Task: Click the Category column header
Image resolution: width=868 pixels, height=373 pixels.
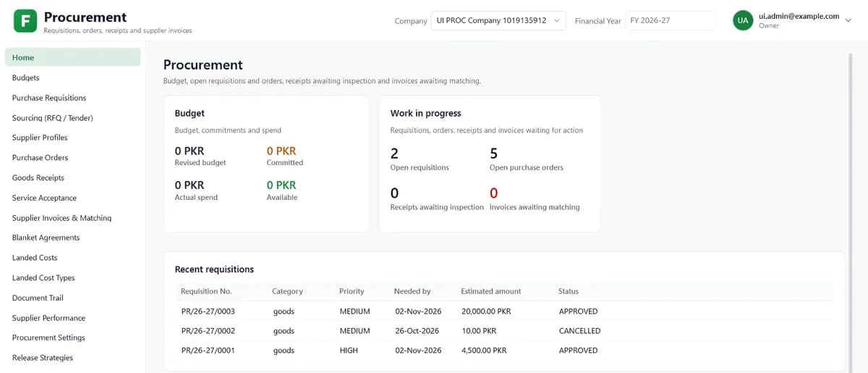Action: click(x=287, y=291)
